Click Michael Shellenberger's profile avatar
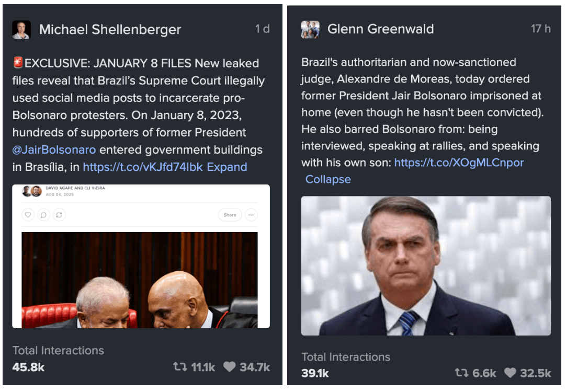The image size is (566, 392). [21, 30]
